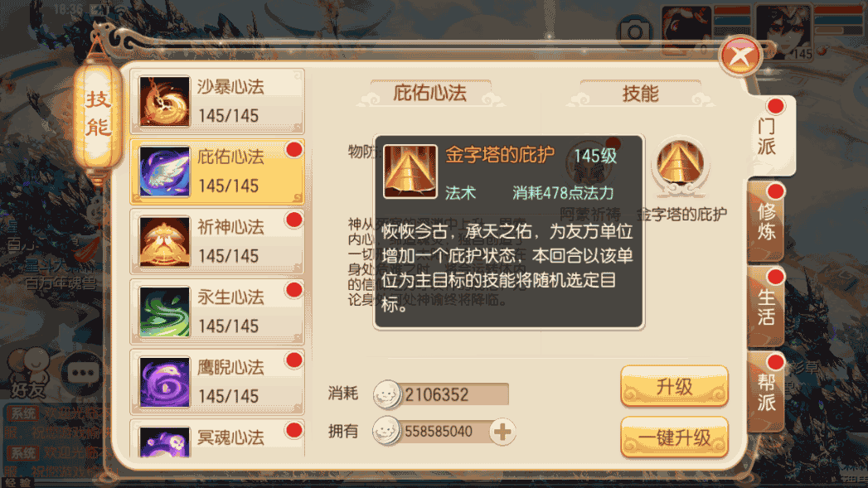Select 冥魂心法 skull skill icon

click(x=164, y=442)
